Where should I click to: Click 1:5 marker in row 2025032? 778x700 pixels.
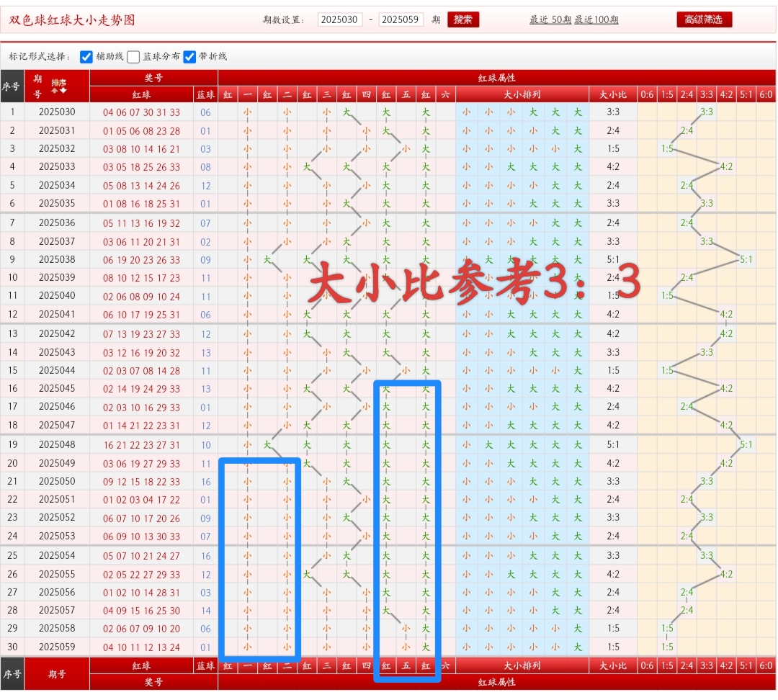click(x=667, y=148)
